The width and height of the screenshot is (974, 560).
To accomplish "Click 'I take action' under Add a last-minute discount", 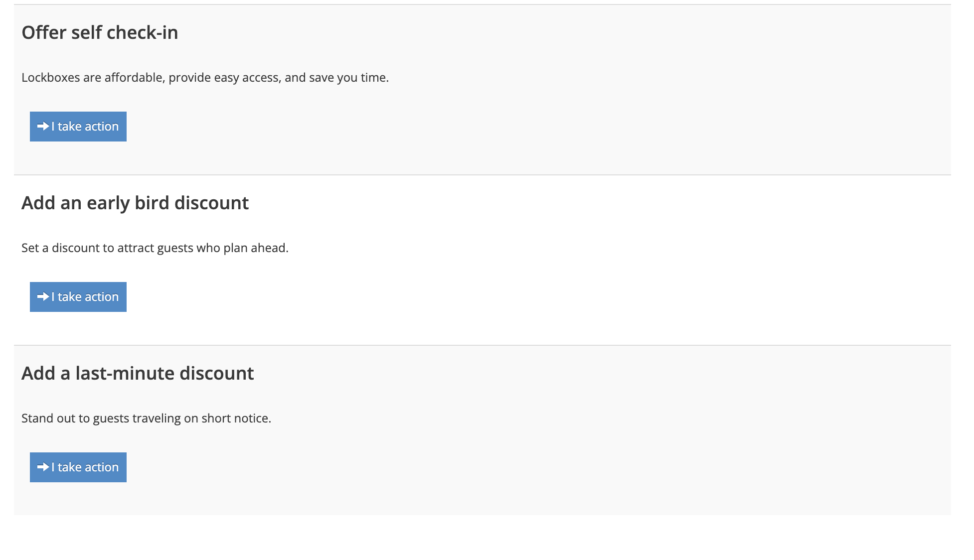I will click(x=78, y=467).
